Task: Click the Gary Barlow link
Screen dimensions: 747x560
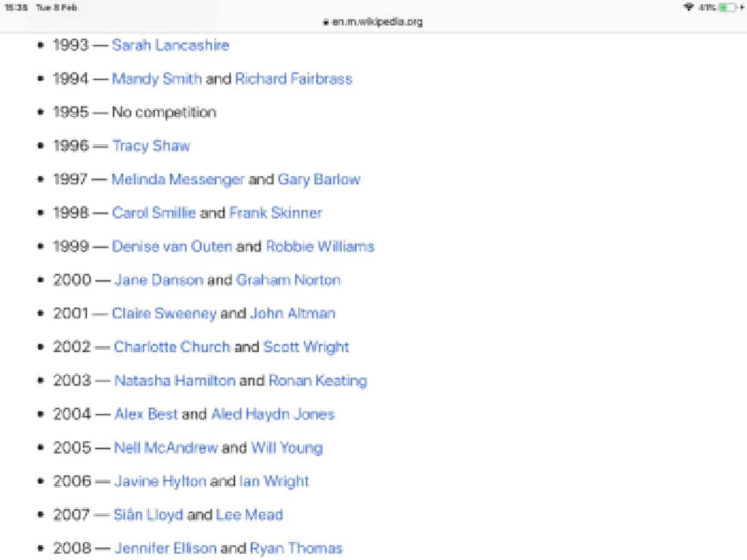Action: click(319, 180)
